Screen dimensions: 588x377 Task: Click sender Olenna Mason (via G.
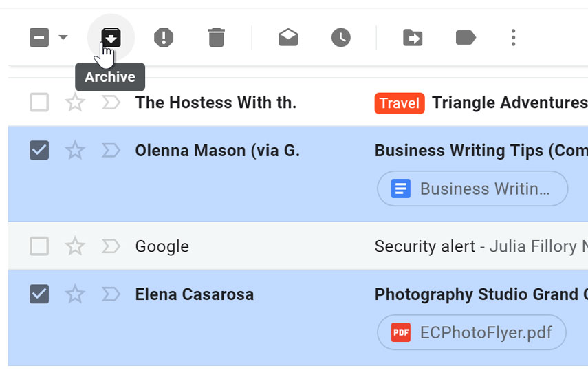pyautogui.click(x=217, y=151)
